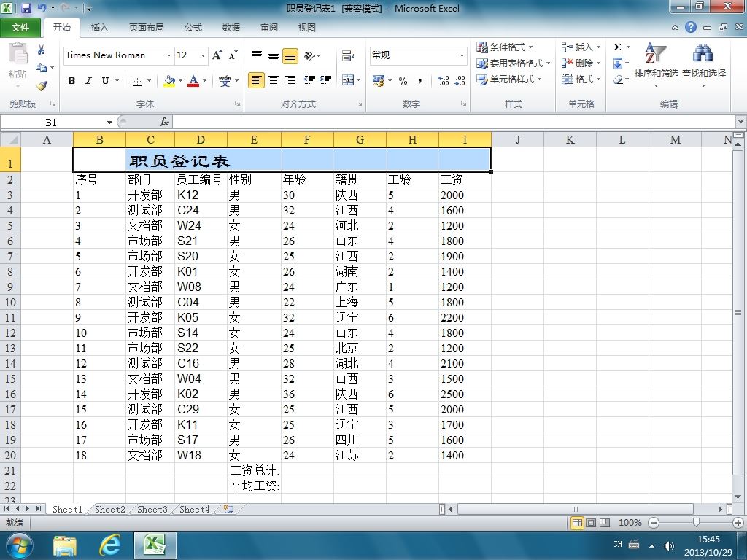The height and width of the screenshot is (560, 747).
Task: Open Format as Table (套用表格格式) menu
Action: pyautogui.click(x=513, y=63)
